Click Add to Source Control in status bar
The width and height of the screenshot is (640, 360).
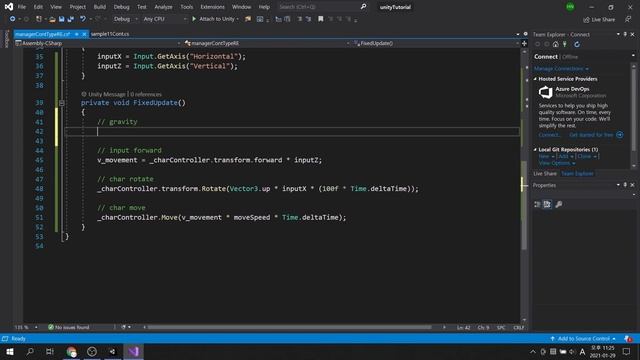tap(583, 339)
